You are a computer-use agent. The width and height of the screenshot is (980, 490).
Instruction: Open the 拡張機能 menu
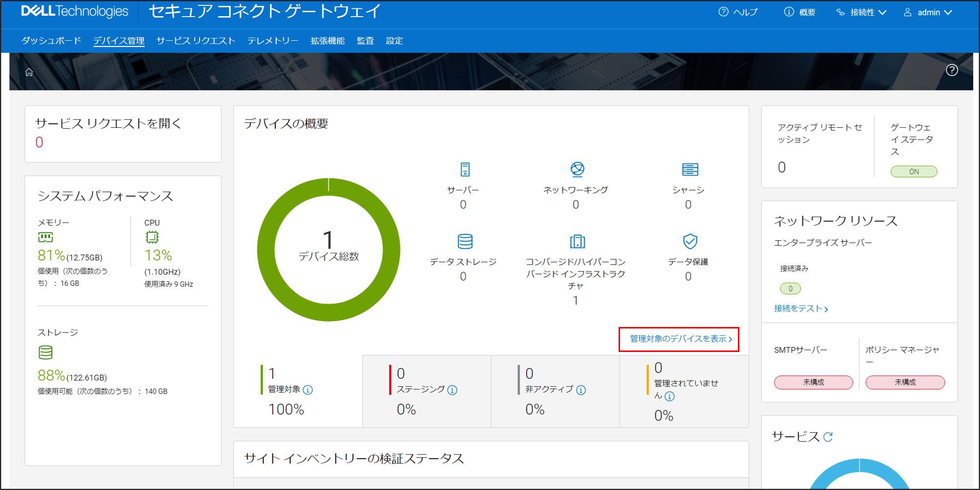coord(328,41)
